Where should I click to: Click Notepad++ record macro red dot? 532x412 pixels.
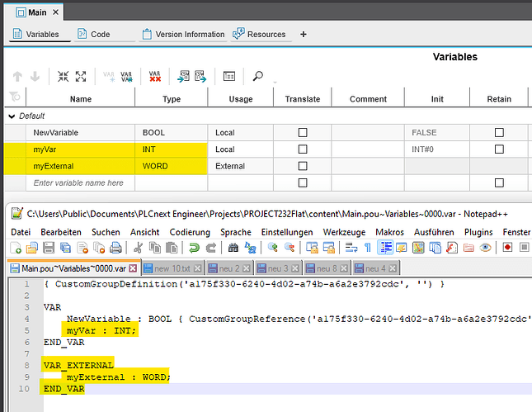click(x=507, y=247)
